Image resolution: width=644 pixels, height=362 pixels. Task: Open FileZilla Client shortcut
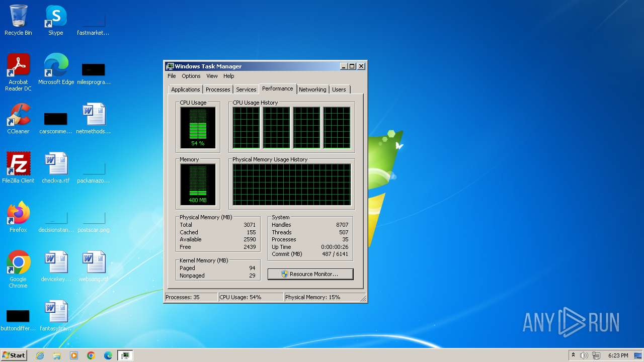click(x=18, y=167)
